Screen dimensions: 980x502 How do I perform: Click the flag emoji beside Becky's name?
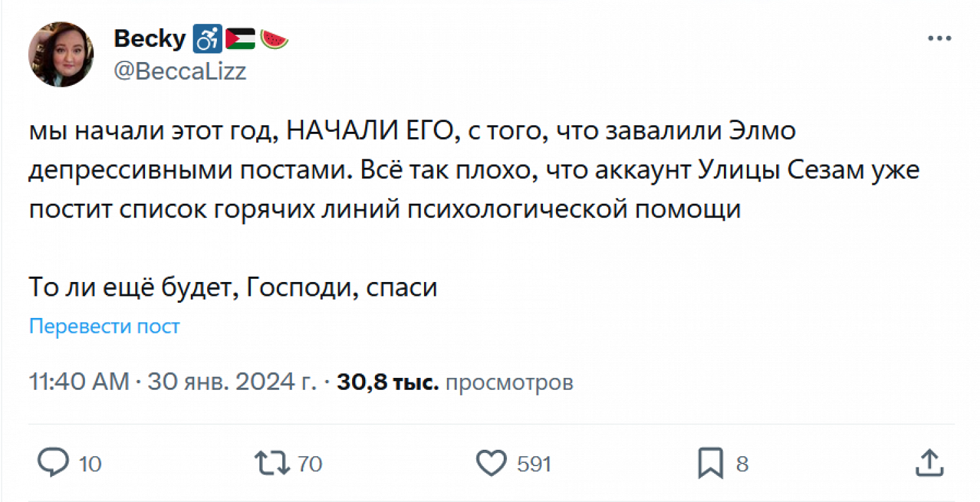coord(240,40)
